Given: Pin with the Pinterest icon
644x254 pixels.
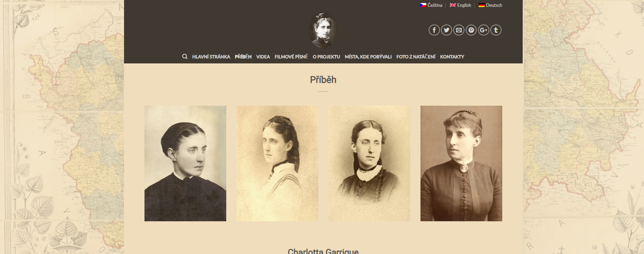Looking at the screenshot, I should tap(471, 30).
